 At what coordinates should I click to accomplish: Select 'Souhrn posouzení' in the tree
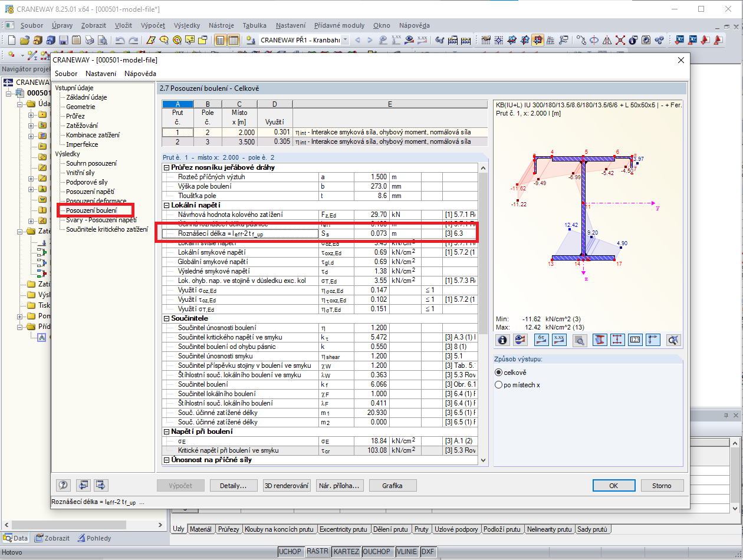(91, 163)
